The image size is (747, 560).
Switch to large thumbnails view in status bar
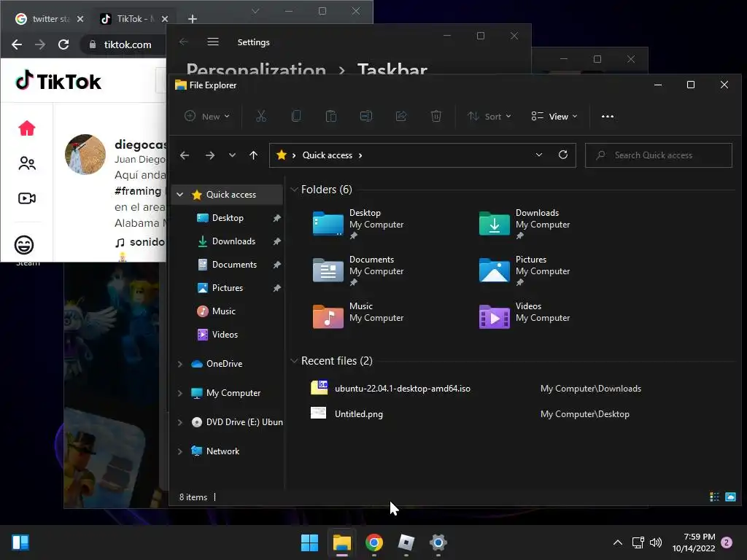[x=730, y=497]
